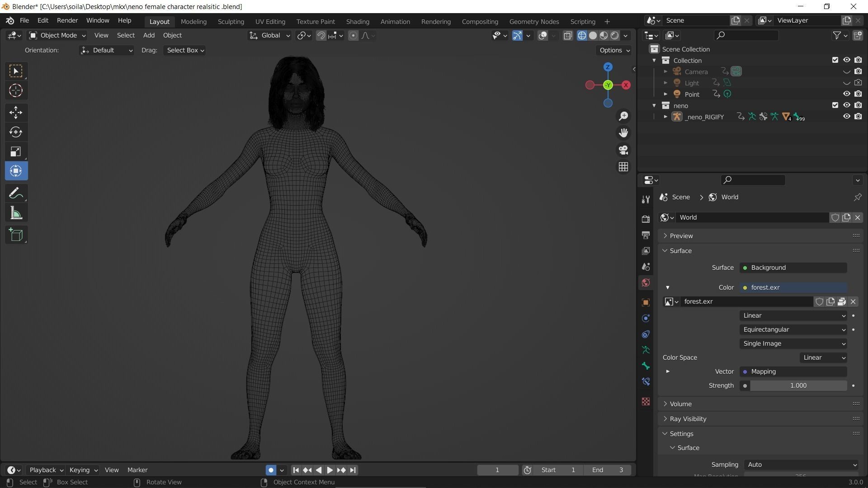Toggle camera view icon in viewport
This screenshot has height=488, width=868.
(x=623, y=150)
